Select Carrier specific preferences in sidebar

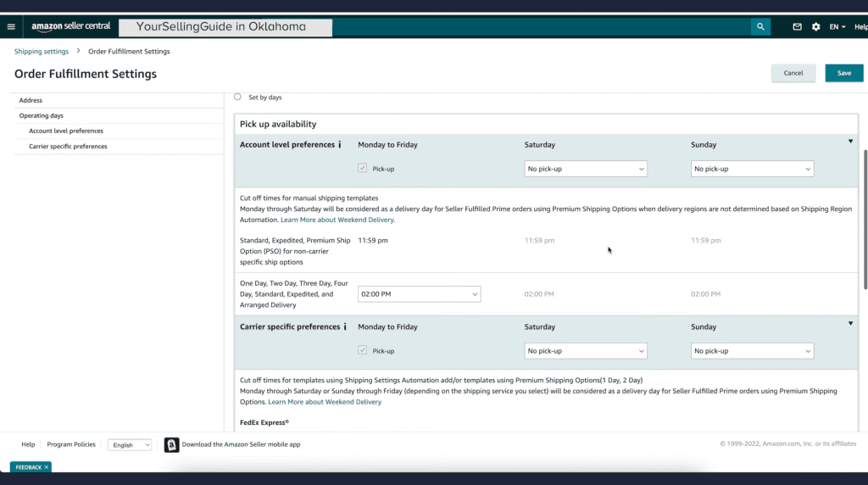pyautogui.click(x=68, y=146)
